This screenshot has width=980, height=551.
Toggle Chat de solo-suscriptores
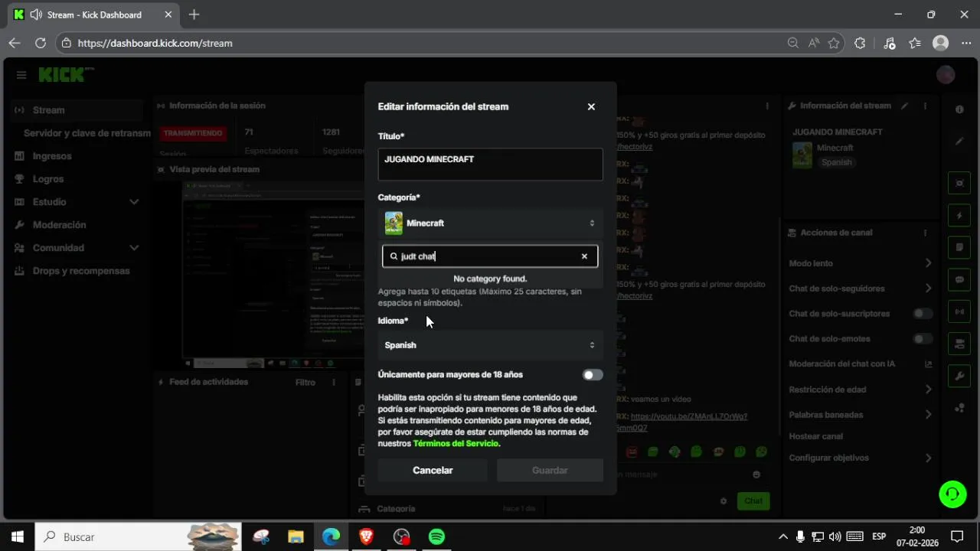pyautogui.click(x=923, y=314)
